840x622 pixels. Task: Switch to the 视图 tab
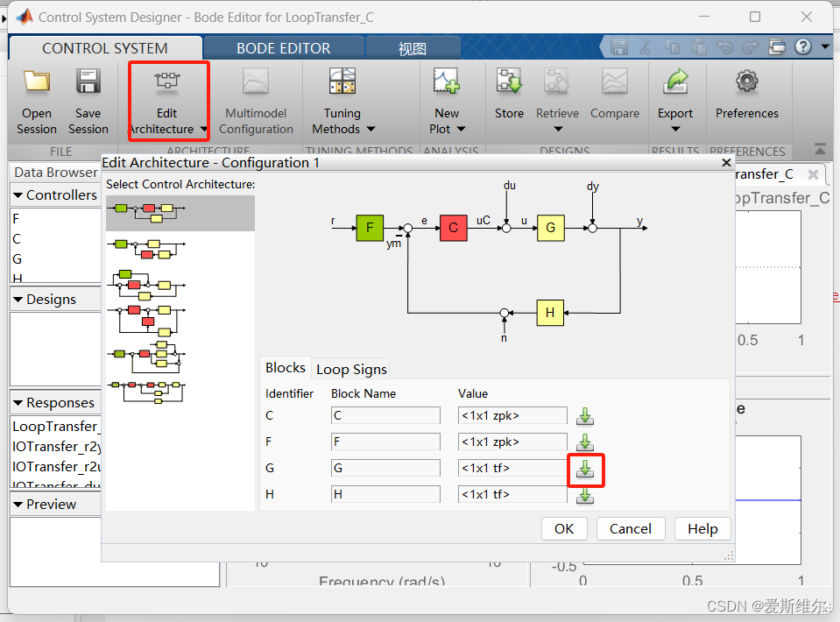click(413, 48)
